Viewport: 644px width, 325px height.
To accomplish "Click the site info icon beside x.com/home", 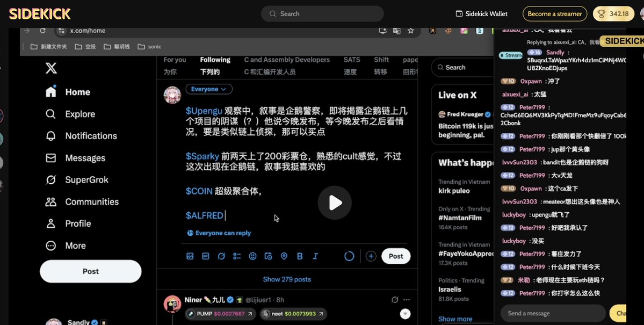I will point(61,31).
